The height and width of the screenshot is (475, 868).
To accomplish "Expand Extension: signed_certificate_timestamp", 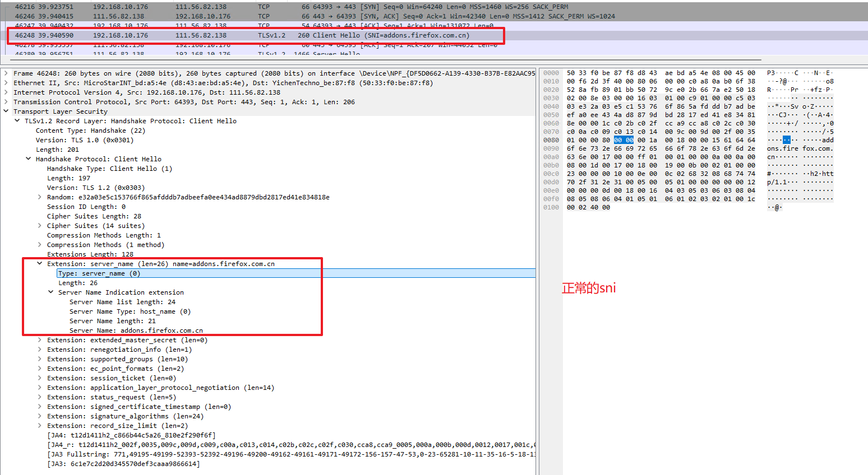I will 40,407.
